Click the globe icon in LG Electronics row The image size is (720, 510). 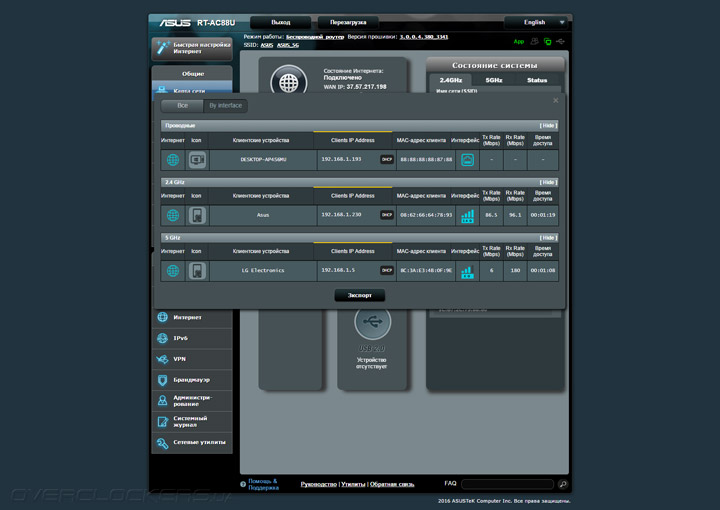coord(173,271)
